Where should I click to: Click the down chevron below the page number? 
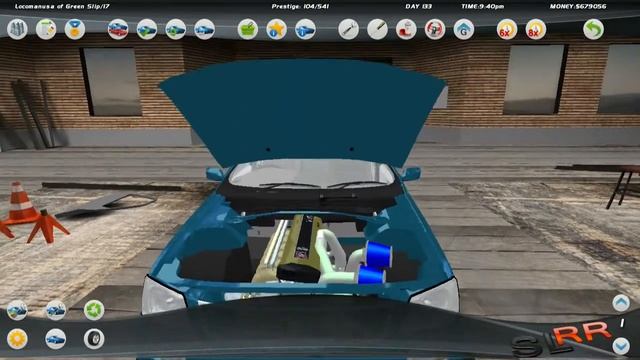pyautogui.click(x=621, y=346)
